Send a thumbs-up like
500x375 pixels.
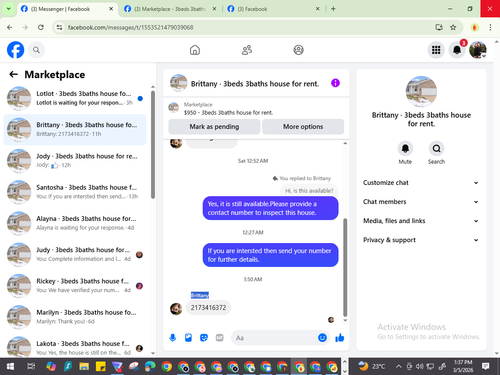(x=340, y=338)
